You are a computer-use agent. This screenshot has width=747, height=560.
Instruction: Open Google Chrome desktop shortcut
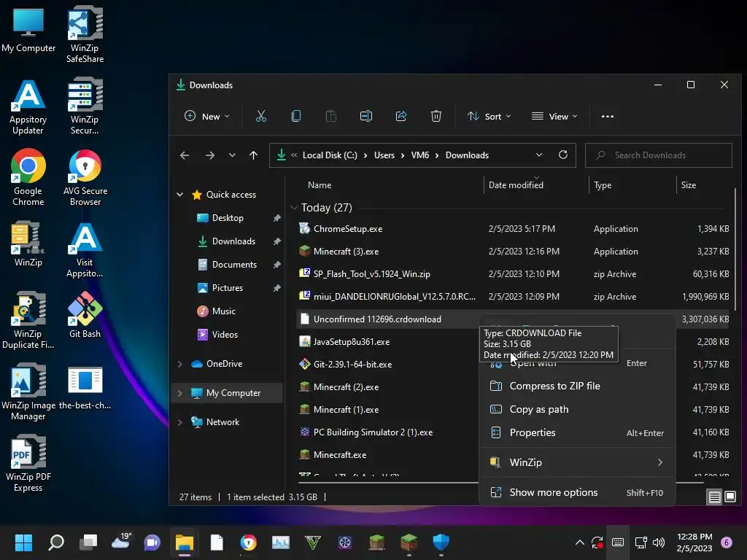pyautogui.click(x=28, y=178)
